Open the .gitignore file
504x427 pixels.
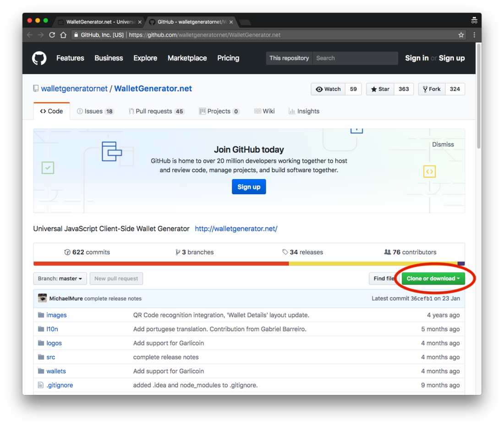coord(60,385)
